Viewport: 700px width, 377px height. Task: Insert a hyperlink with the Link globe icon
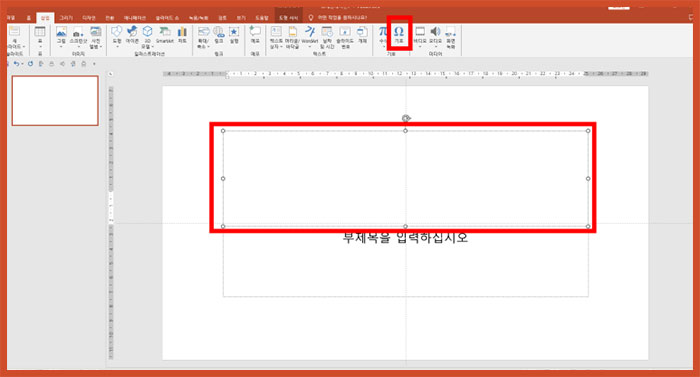click(x=219, y=31)
